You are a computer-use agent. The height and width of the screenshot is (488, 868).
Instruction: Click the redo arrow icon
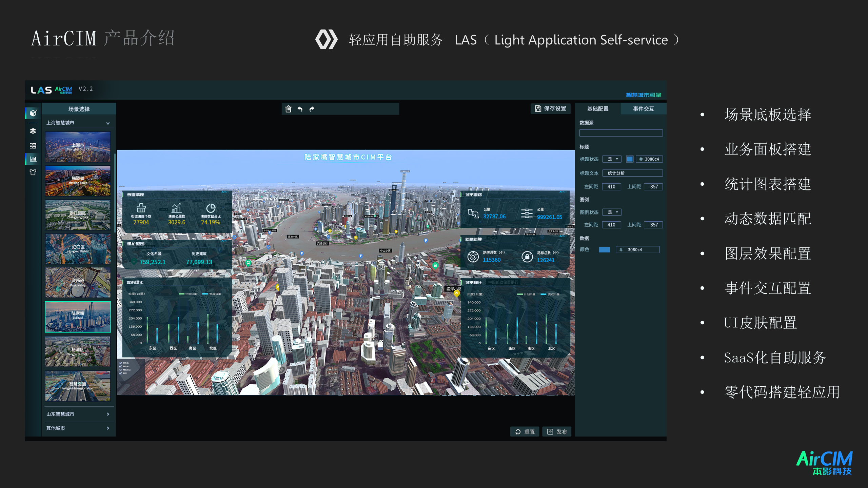312,109
